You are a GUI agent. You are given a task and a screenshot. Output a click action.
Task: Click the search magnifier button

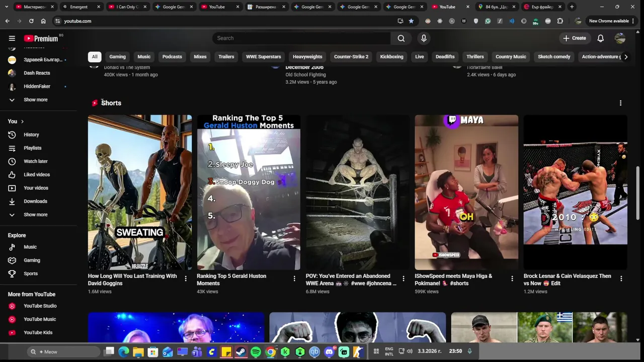tap(401, 38)
